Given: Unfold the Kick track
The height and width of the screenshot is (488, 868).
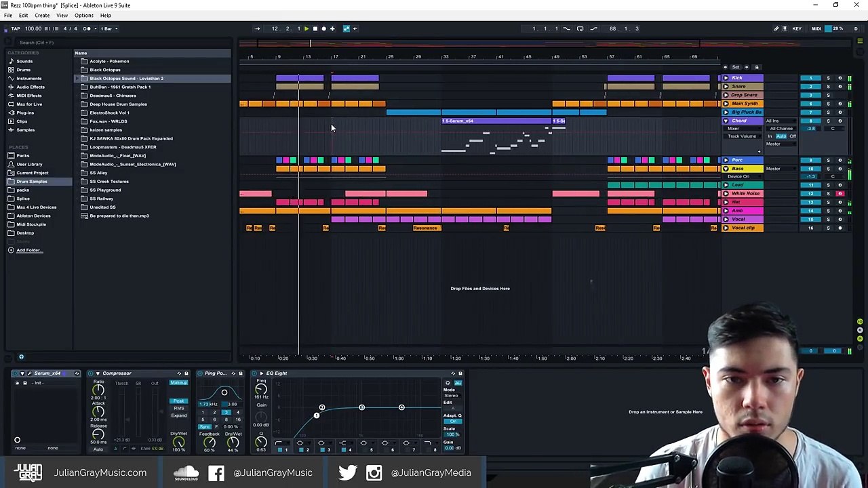Looking at the screenshot, I should click(726, 78).
